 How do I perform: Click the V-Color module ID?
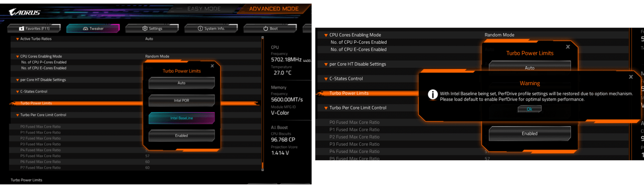tap(280, 113)
